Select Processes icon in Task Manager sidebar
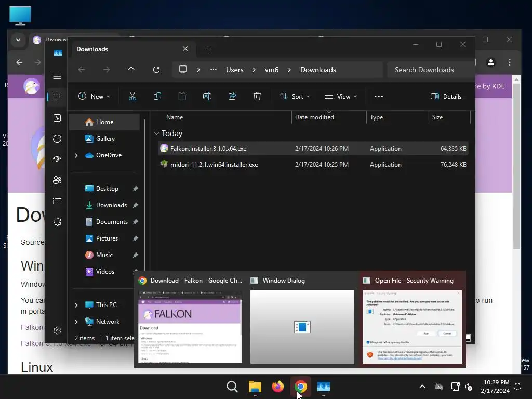 coord(57,97)
